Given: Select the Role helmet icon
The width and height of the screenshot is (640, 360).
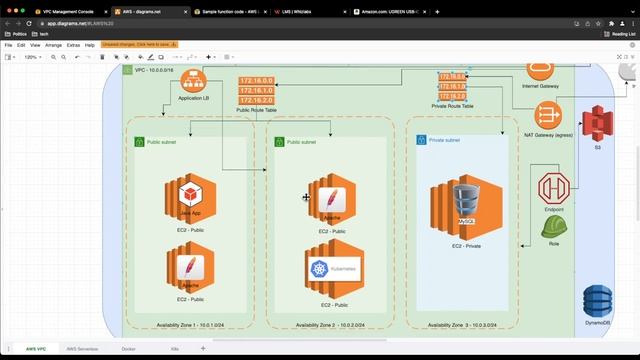Looking at the screenshot, I should coord(554,227).
